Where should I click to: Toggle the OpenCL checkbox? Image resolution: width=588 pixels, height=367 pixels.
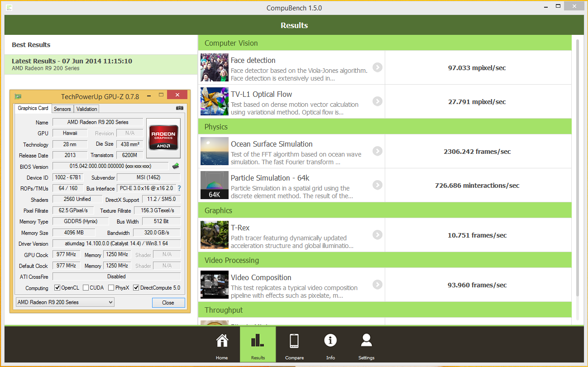tap(57, 288)
